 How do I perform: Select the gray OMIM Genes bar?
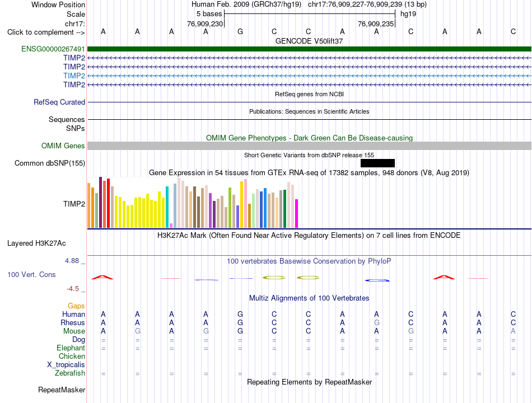309,146
